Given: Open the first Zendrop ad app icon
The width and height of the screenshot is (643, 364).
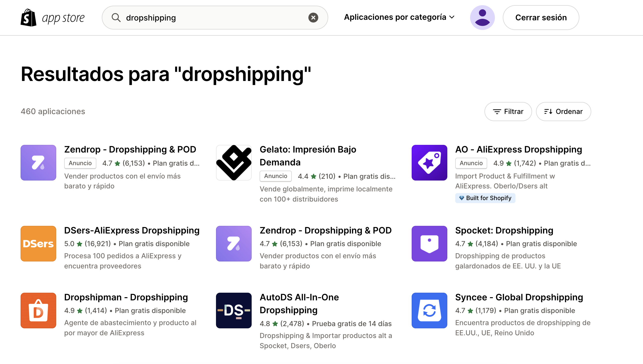Looking at the screenshot, I should pyautogui.click(x=38, y=162).
